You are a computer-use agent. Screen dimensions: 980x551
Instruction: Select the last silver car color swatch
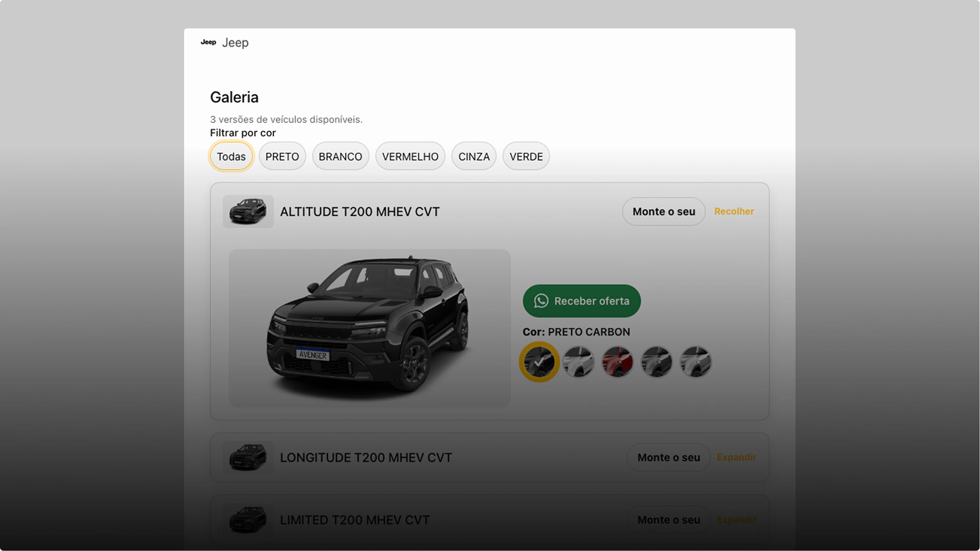click(x=695, y=362)
